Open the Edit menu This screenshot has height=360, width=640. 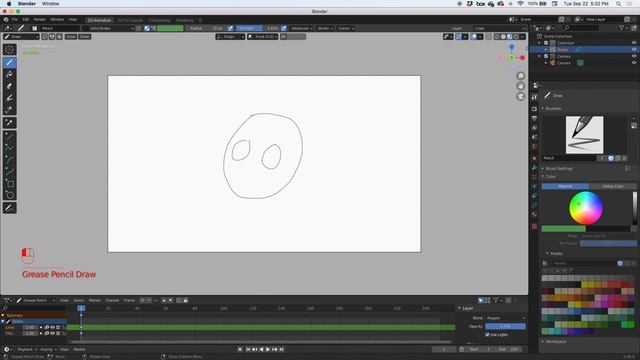26,20
